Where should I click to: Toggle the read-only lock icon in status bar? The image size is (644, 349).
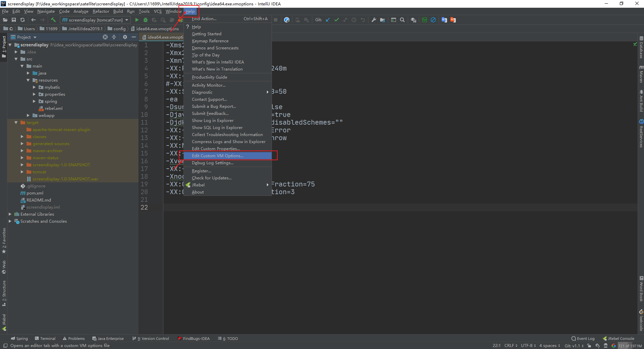point(589,346)
